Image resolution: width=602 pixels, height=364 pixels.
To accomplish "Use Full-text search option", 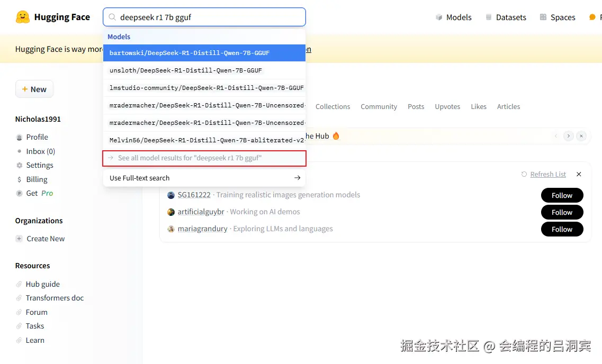I will [204, 178].
